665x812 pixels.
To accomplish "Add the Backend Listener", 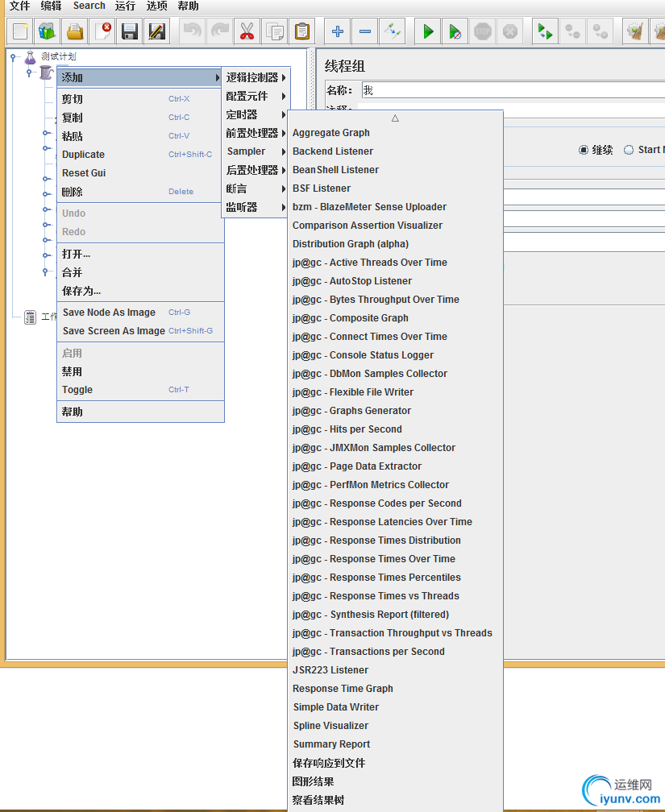I will pos(395,151).
